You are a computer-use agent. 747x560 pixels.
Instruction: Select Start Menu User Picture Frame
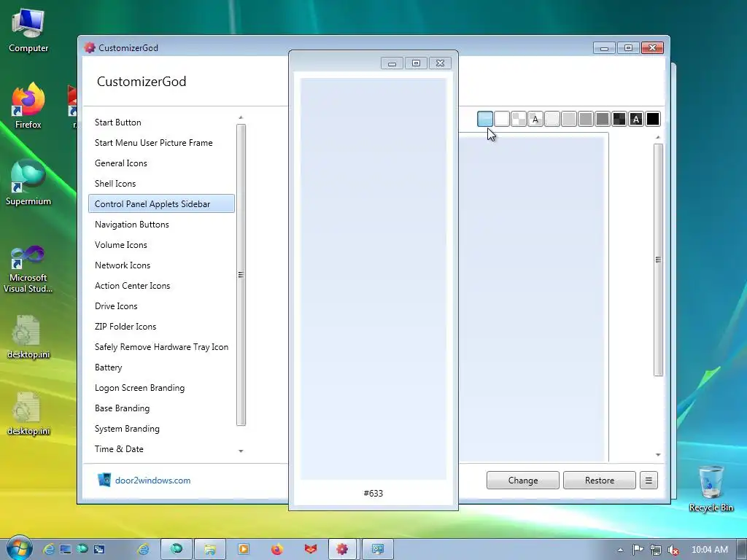tap(161, 143)
